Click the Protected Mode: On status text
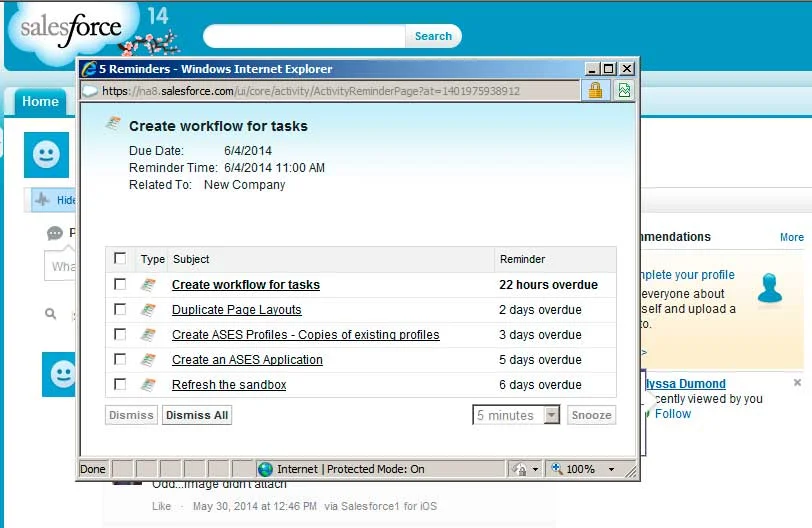The image size is (812, 528). [375, 469]
